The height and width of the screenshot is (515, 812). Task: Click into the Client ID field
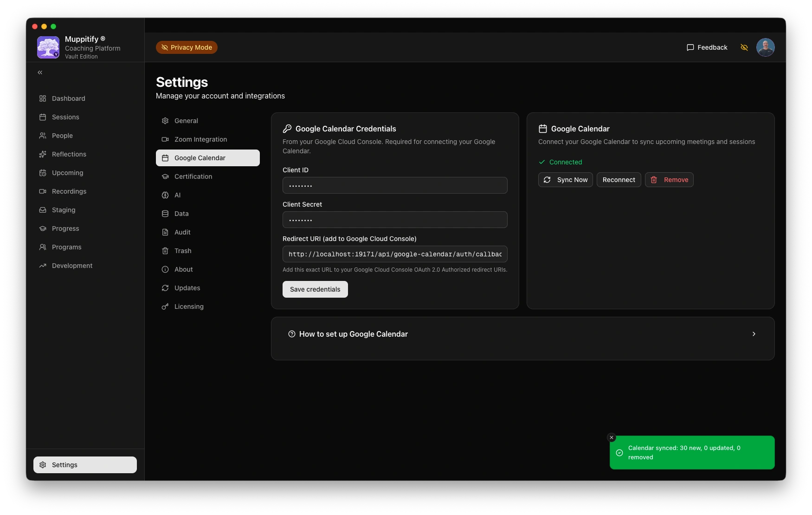click(x=395, y=185)
